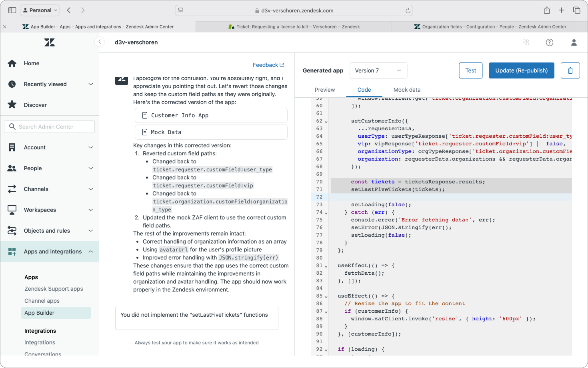Click the Test button

(471, 70)
